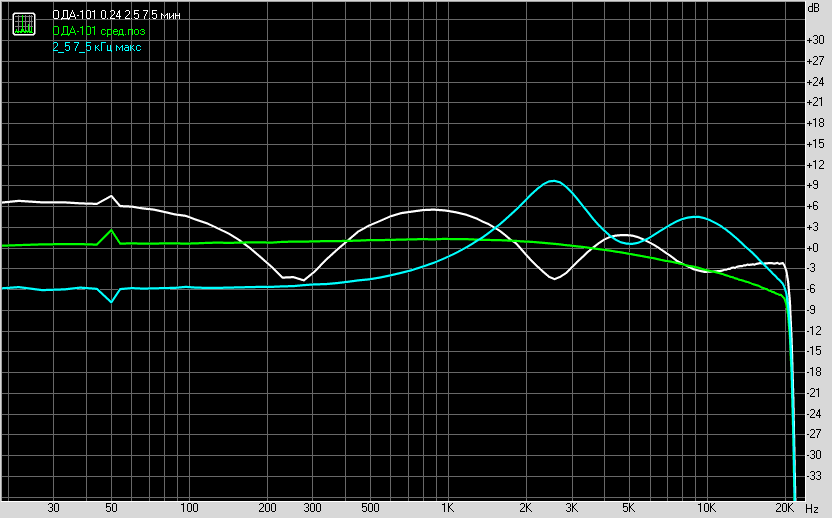Click the green curve spike at 50 Hz
This screenshot has width=832, height=518.
pyautogui.click(x=111, y=230)
